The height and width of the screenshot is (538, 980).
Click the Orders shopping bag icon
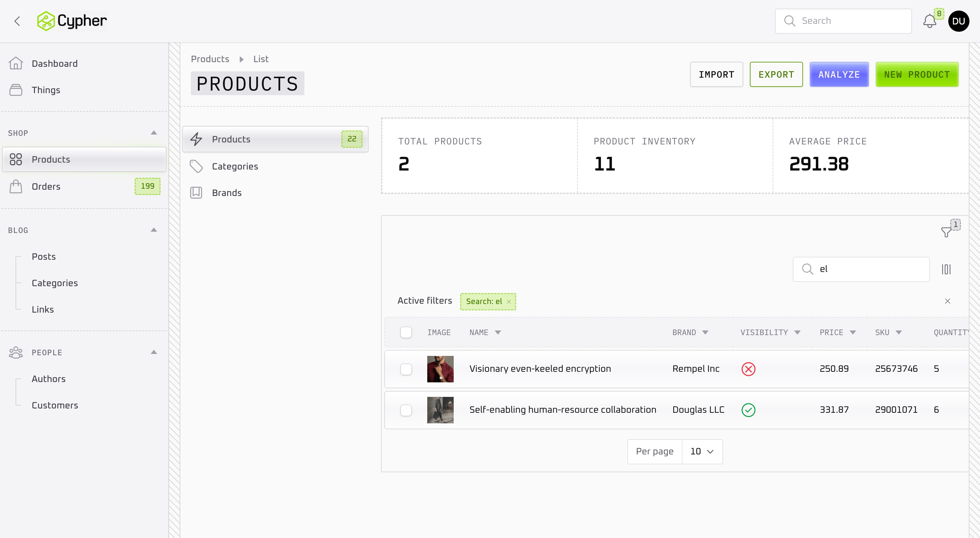coord(16,186)
